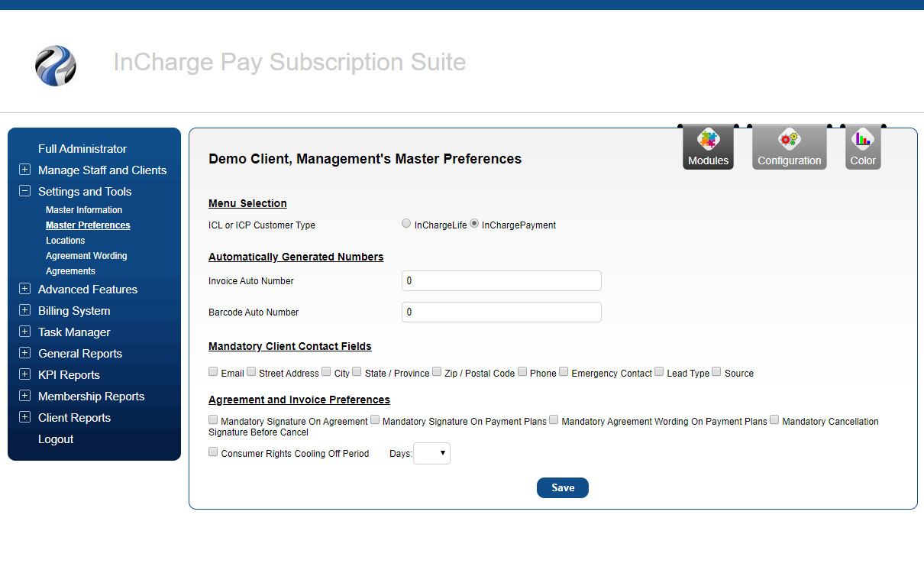Select InChargePayment customer type
This screenshot has width=924, height=573.
pos(474,224)
